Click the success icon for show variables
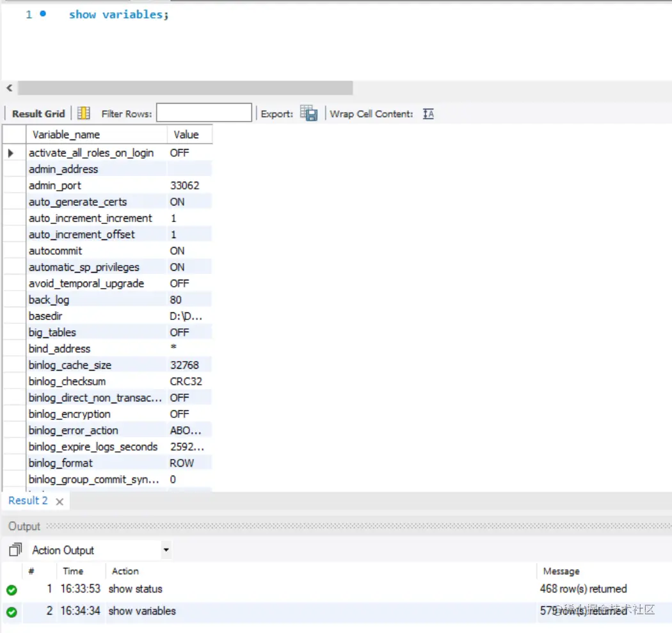Viewport: 672px width, 633px height. point(12,612)
